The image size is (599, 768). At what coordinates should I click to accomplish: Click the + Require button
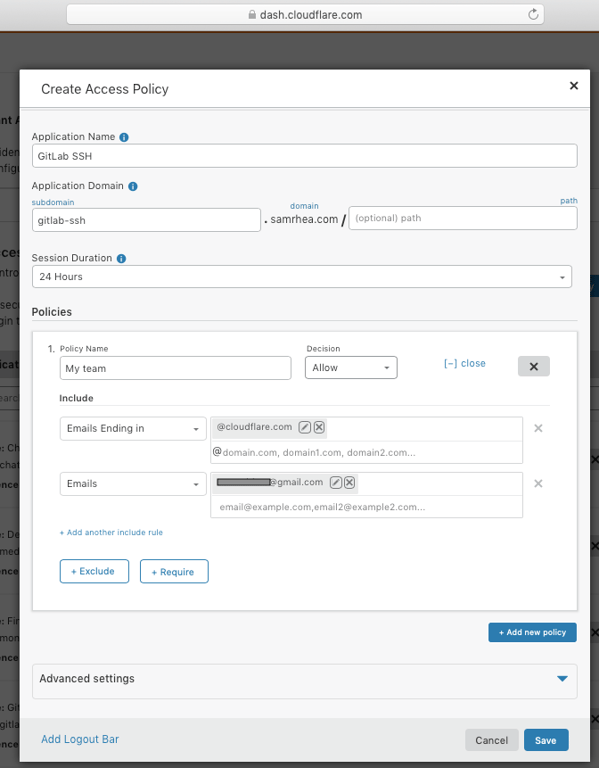point(174,571)
